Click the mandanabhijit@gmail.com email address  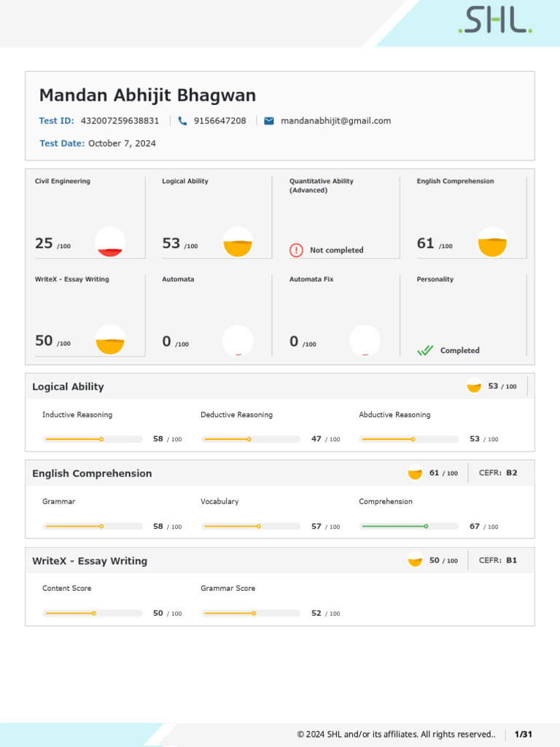pos(335,121)
